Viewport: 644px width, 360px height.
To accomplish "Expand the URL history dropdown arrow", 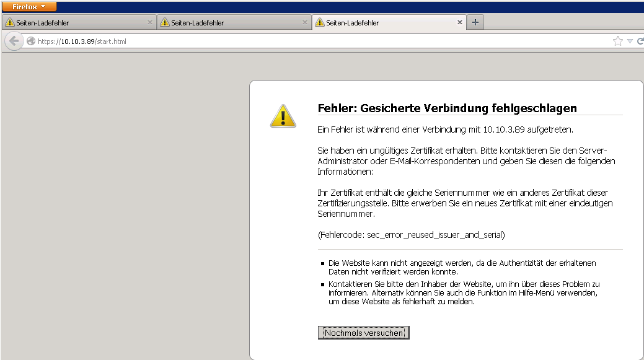I will pyautogui.click(x=630, y=42).
